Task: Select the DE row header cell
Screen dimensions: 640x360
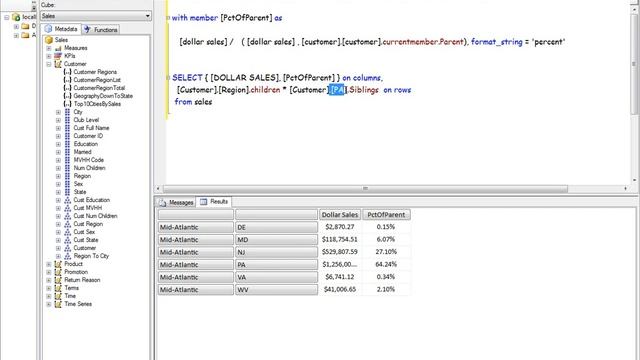Action: tap(276, 227)
